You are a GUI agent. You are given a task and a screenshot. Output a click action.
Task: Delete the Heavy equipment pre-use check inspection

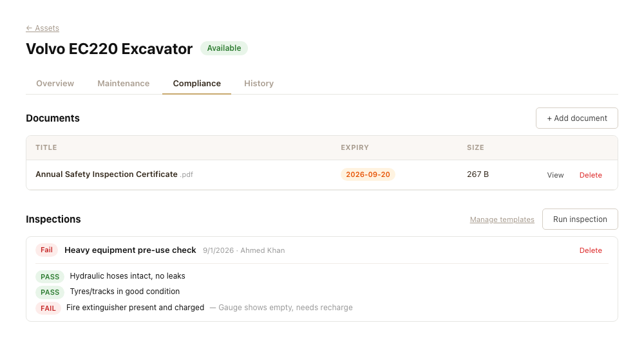[x=591, y=250]
